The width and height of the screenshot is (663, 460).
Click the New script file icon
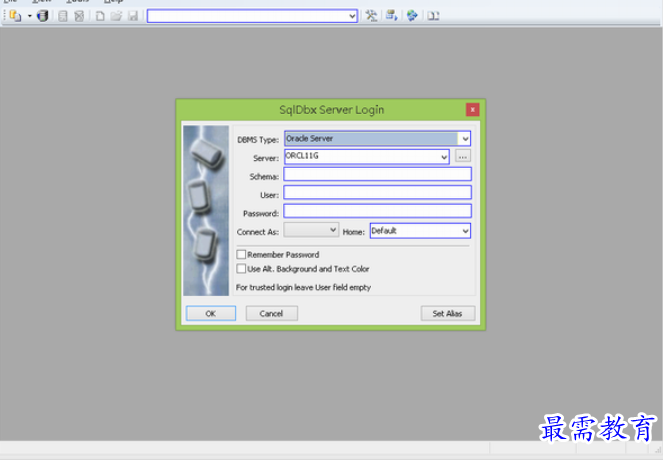pos(100,16)
